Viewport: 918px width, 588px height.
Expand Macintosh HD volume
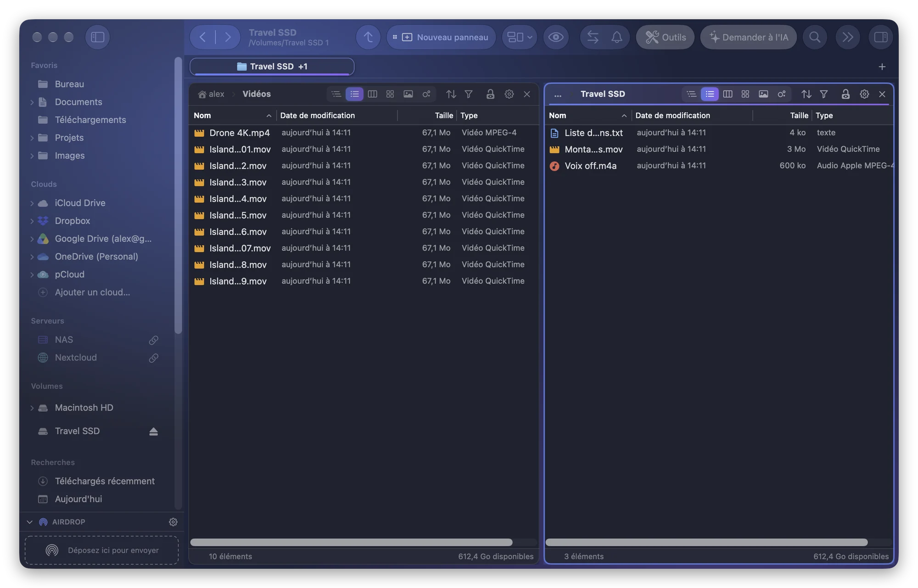[x=32, y=408]
